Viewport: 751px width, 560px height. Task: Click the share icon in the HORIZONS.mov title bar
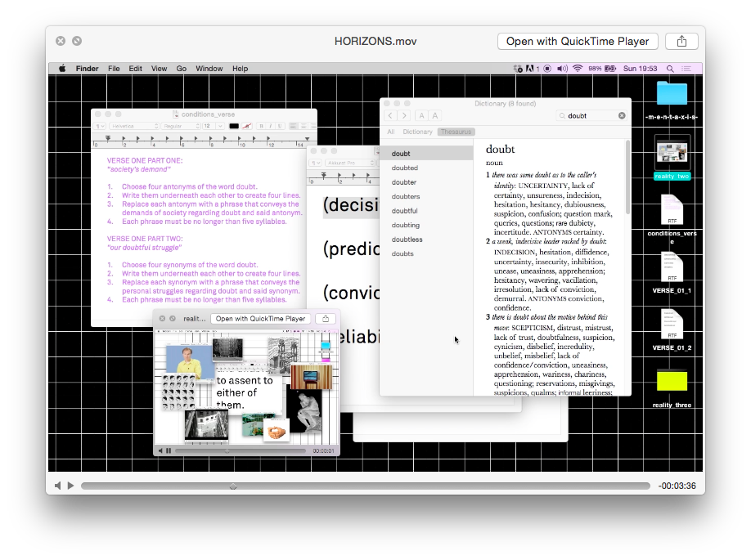[x=681, y=41]
